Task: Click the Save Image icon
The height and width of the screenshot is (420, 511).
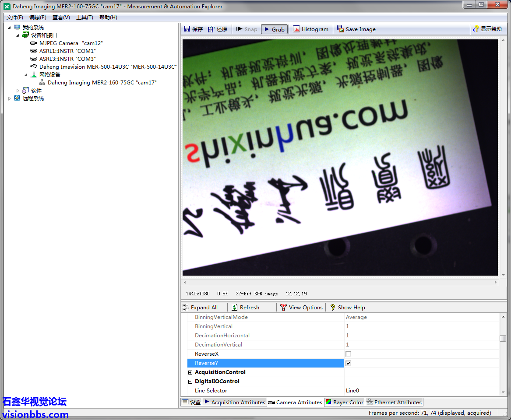Action: click(340, 29)
